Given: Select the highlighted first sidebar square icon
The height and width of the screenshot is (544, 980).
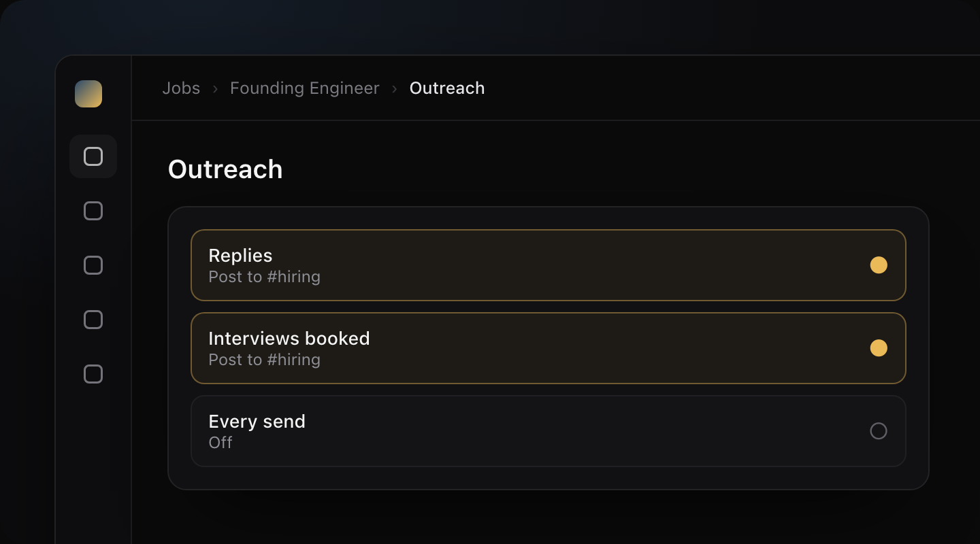Looking at the screenshot, I should coord(93,156).
